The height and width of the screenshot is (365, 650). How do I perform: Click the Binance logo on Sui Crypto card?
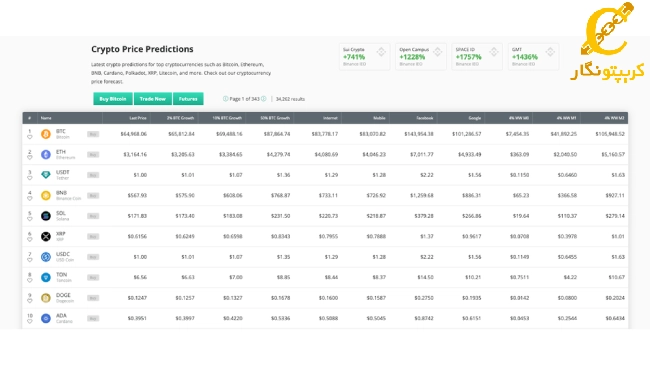[381, 52]
